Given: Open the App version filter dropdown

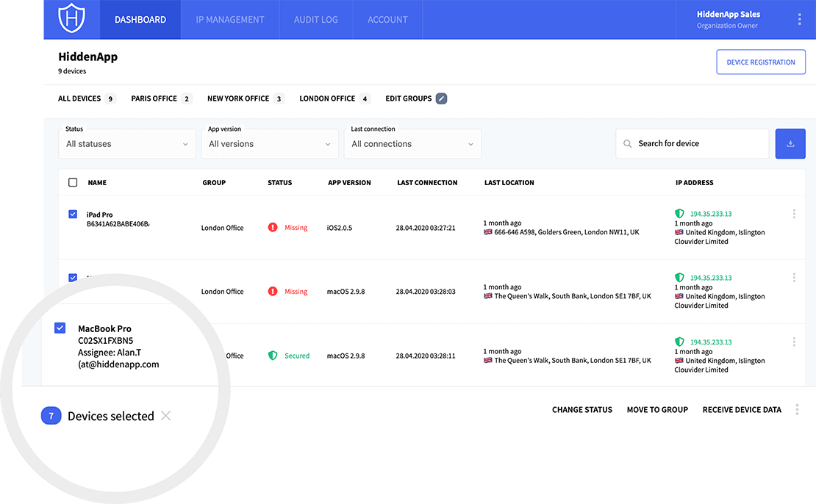Looking at the screenshot, I should (x=270, y=144).
